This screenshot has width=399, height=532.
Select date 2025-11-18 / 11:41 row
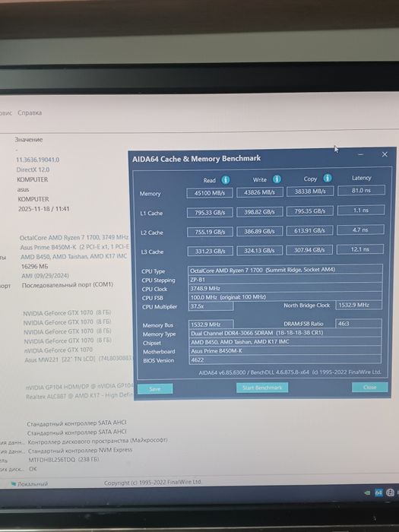(x=44, y=209)
